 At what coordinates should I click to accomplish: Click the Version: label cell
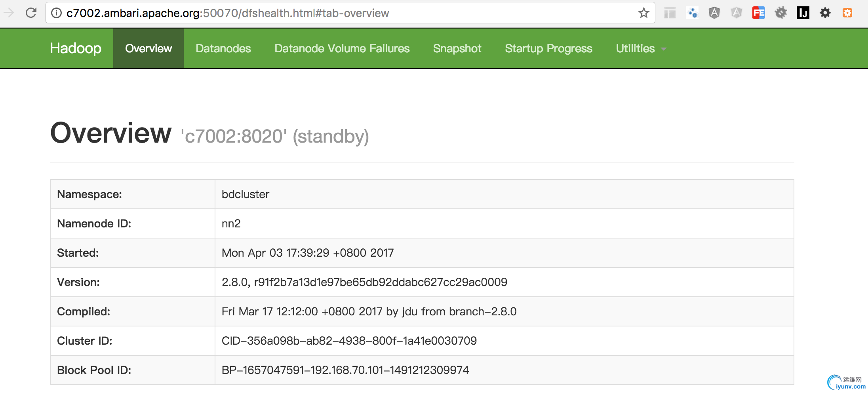coord(133,282)
